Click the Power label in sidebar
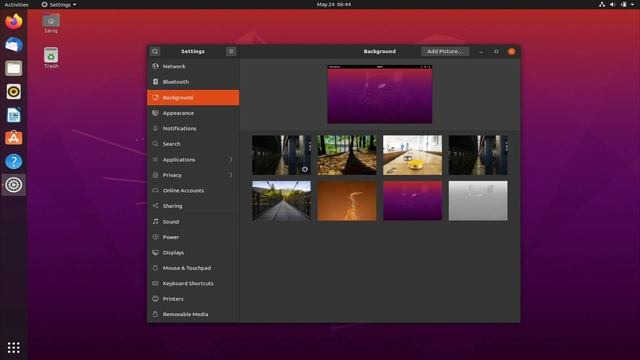The height and width of the screenshot is (360, 640). (x=171, y=237)
